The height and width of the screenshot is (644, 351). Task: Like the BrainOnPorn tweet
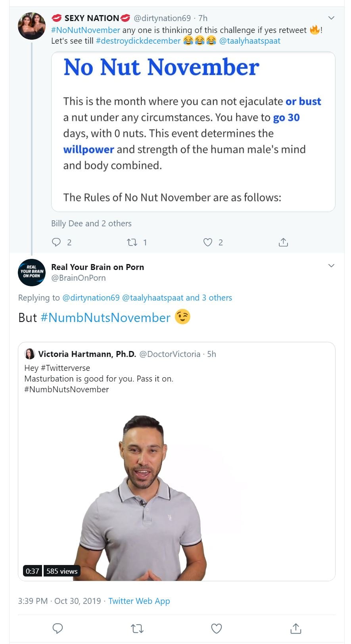tap(217, 628)
